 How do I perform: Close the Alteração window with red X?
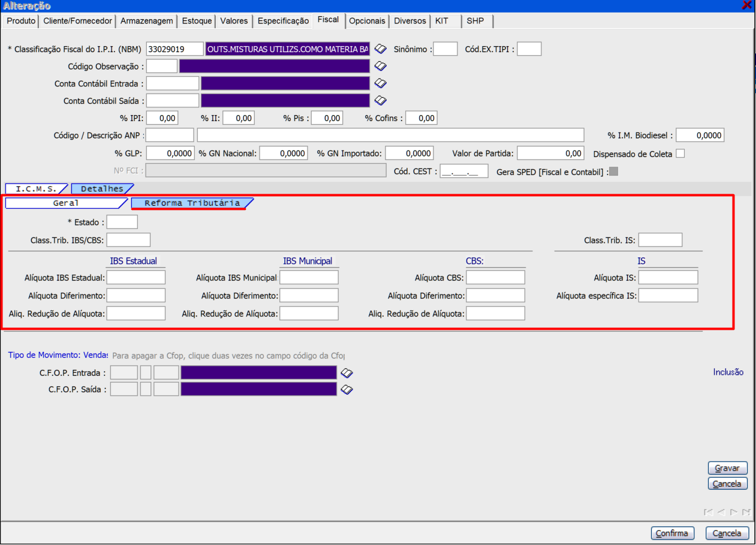tap(746, 5)
